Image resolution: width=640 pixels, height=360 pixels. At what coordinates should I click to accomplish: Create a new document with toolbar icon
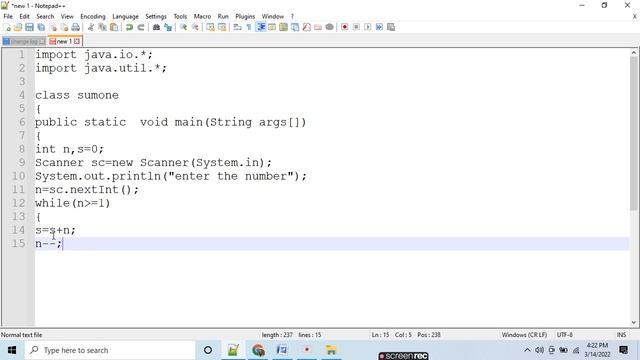7,27
